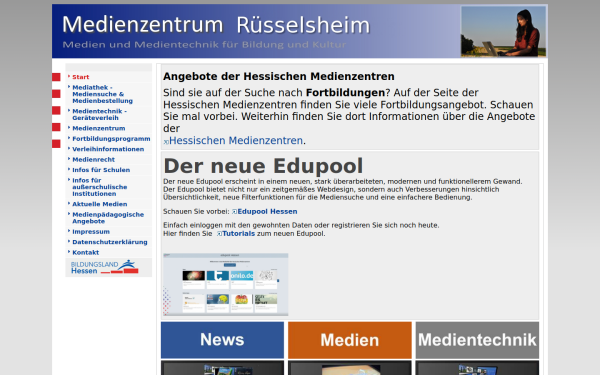Click Medienrecht in the sidebar
600x375 pixels.
coord(93,159)
